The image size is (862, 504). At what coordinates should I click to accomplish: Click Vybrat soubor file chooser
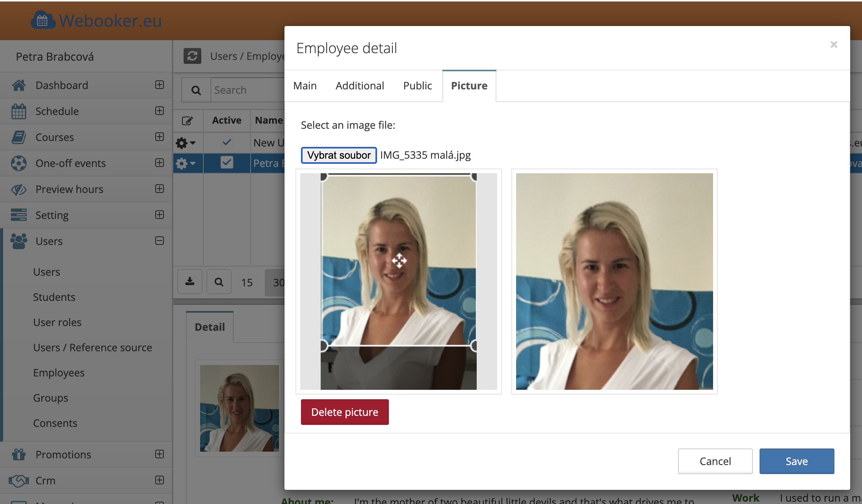coord(339,155)
